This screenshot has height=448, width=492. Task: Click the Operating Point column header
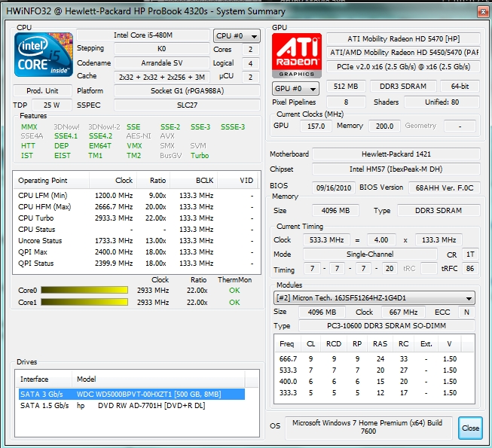[x=51, y=181]
